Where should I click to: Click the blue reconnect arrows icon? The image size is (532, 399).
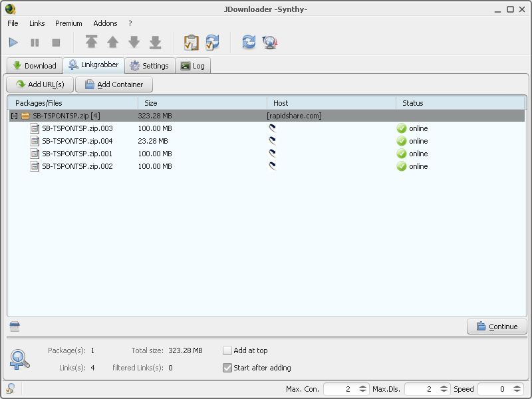click(x=249, y=42)
